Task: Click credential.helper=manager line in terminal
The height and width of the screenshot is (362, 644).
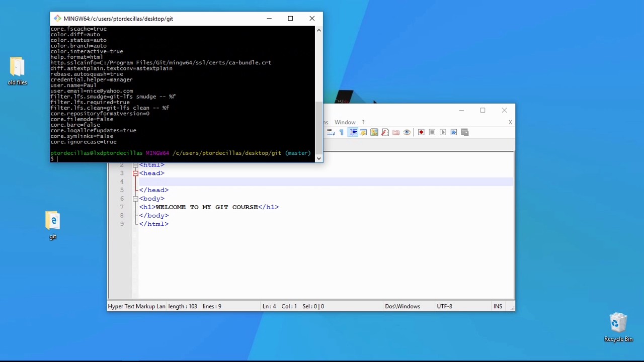Action: (92, 79)
